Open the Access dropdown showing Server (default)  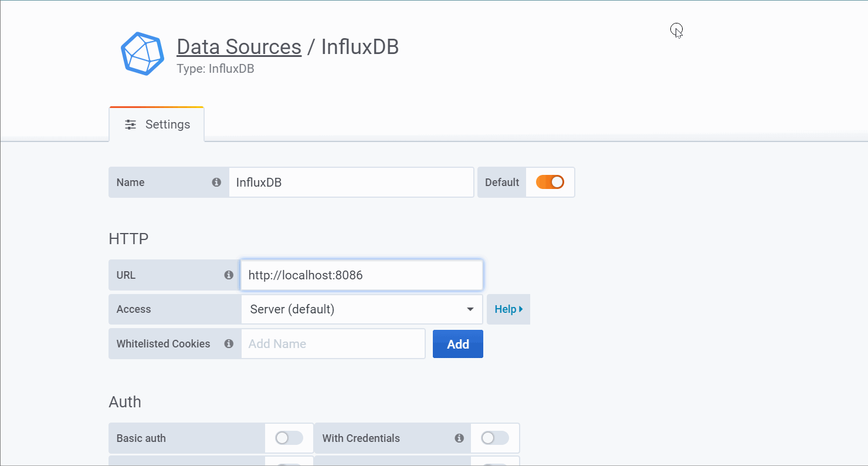[362, 309]
